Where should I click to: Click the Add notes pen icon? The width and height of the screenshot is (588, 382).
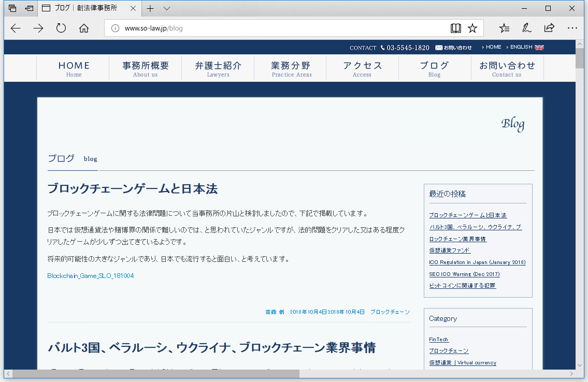click(527, 28)
